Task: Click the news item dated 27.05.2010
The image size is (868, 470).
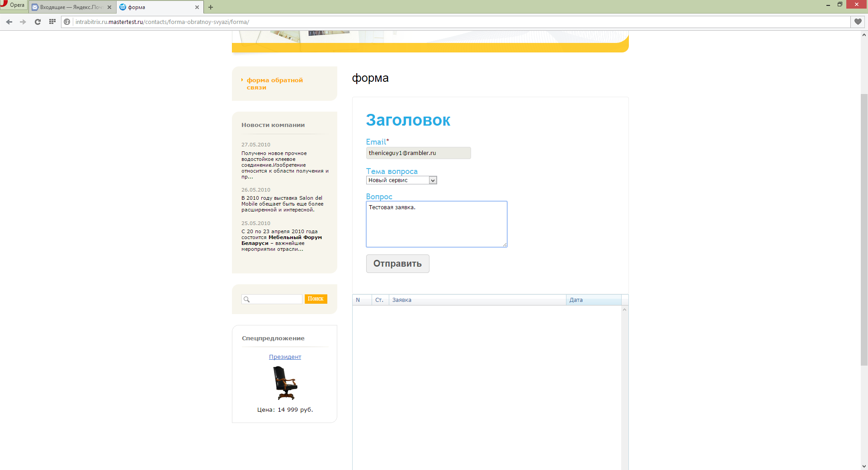Action: coord(285,165)
